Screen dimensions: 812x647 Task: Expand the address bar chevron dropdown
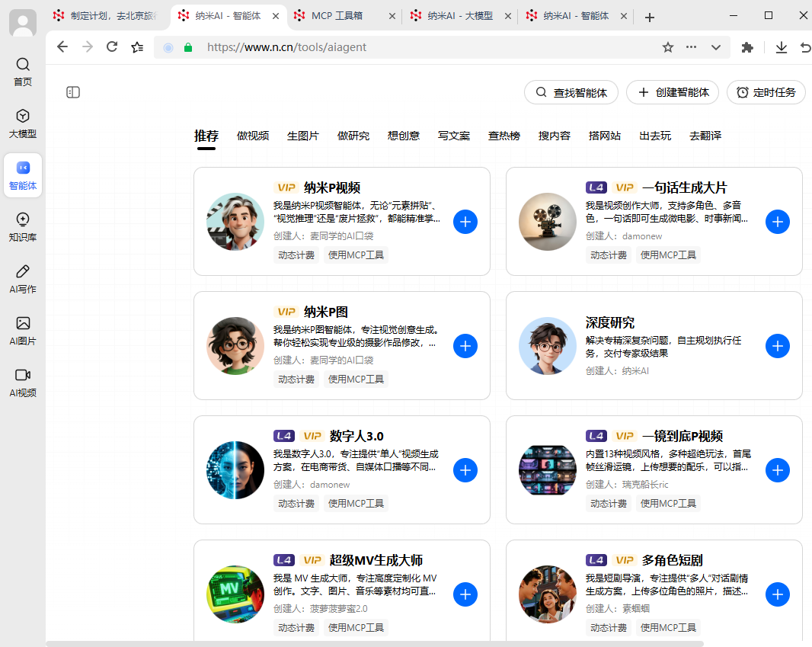point(716,47)
